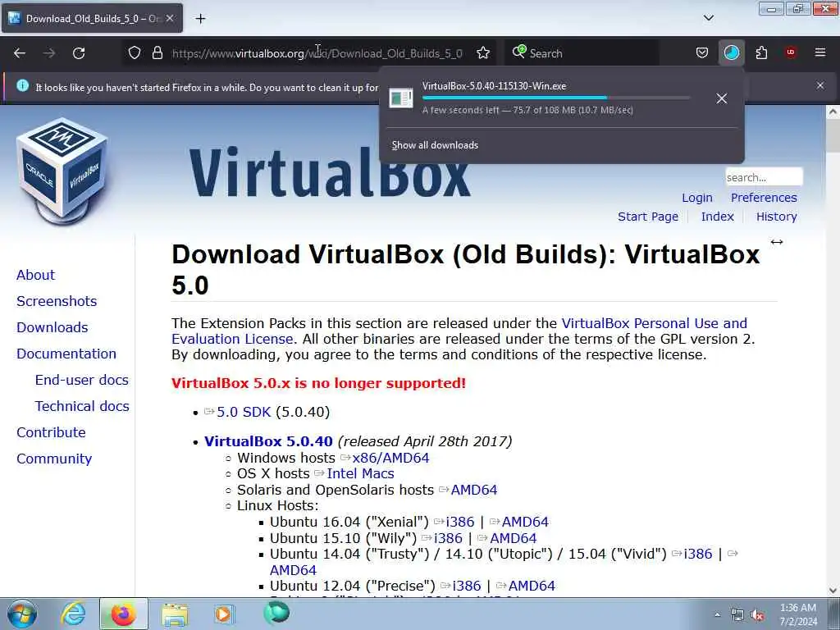Download Ubuntu 15.10 Wily i386

tap(448, 538)
